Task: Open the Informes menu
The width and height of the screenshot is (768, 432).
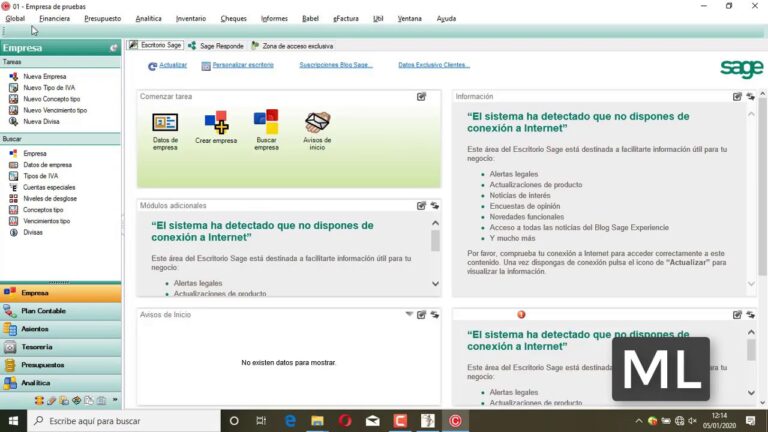Action: coord(274,19)
